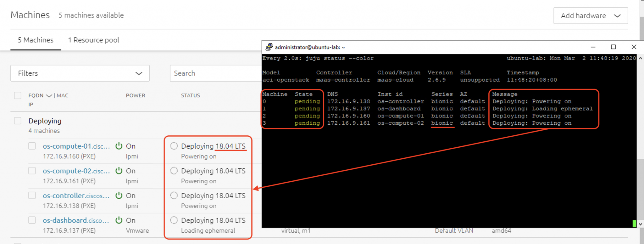Click Loading ephemeral status for os-dashboard
This screenshot has height=244, width=644.
[208, 230]
